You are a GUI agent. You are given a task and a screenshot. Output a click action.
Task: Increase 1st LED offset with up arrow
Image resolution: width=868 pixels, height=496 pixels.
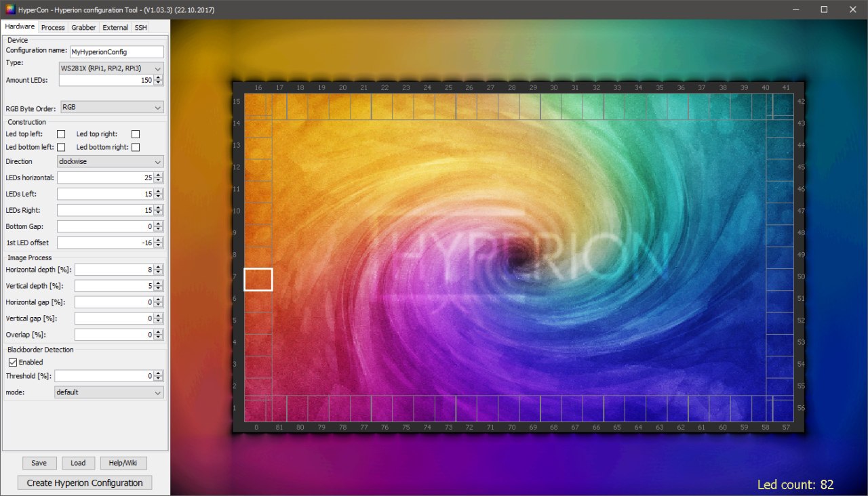(x=159, y=240)
